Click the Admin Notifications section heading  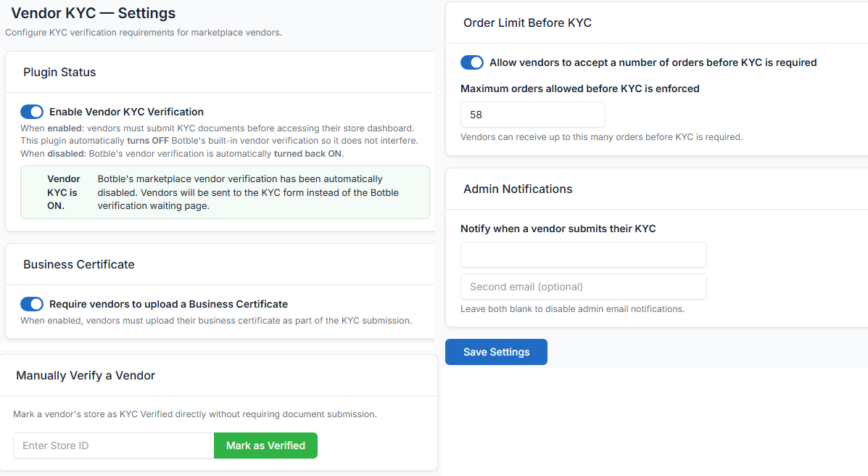click(518, 189)
